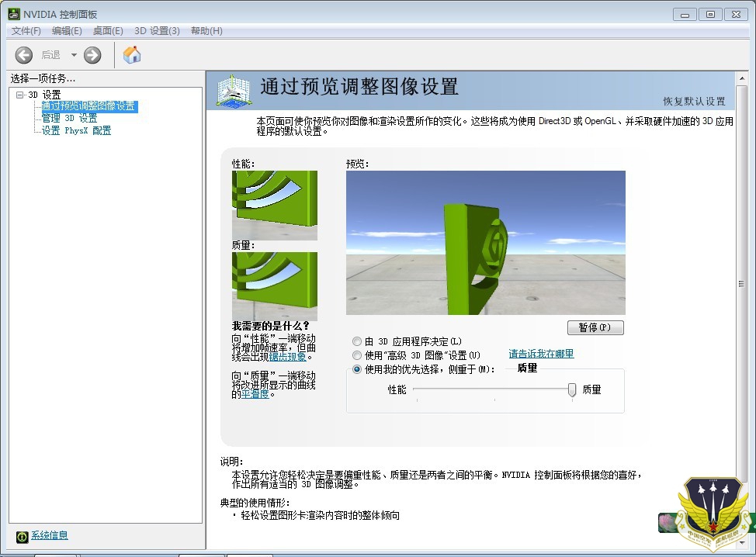Click the Back arrow toolbar icon
756x557 pixels.
click(x=24, y=55)
